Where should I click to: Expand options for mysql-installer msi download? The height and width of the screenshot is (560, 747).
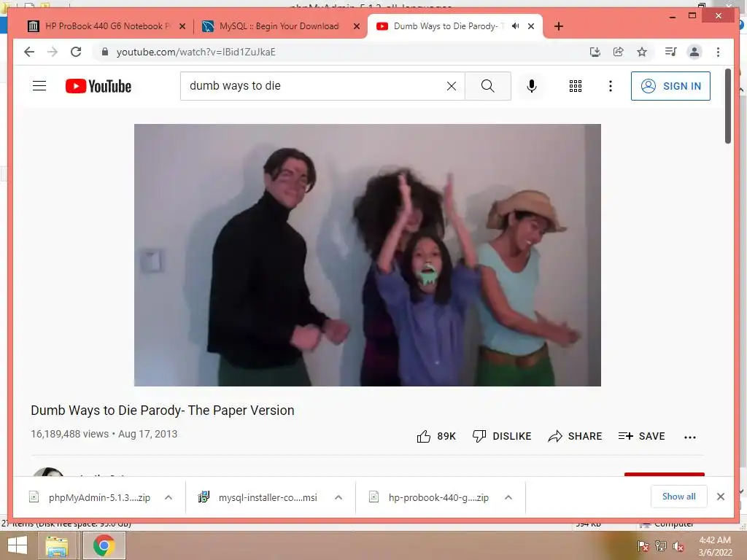(338, 497)
